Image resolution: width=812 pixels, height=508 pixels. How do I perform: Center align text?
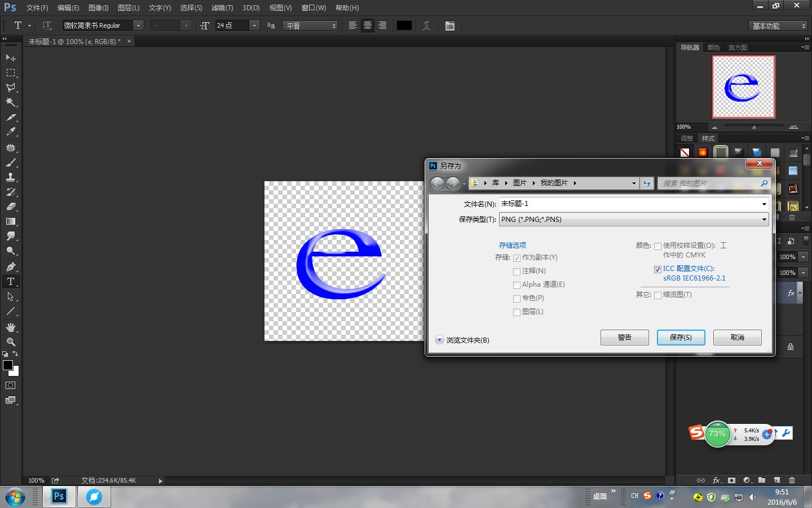pyautogui.click(x=368, y=25)
